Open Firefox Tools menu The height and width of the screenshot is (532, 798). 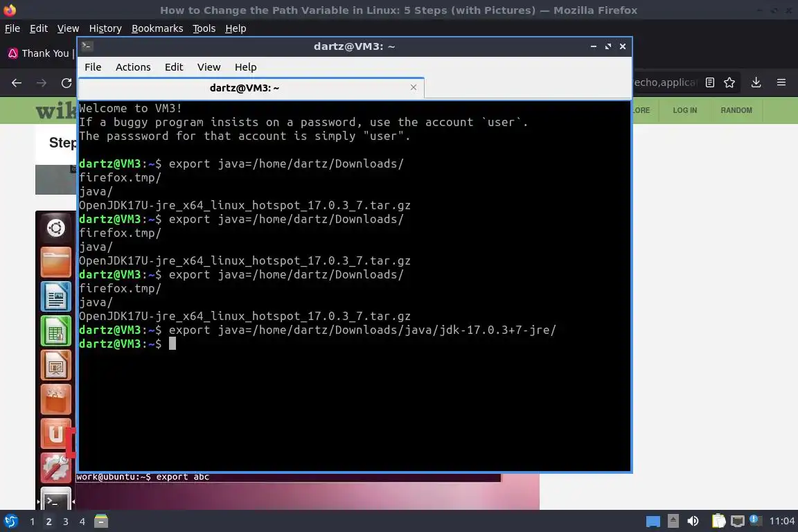[x=204, y=28]
